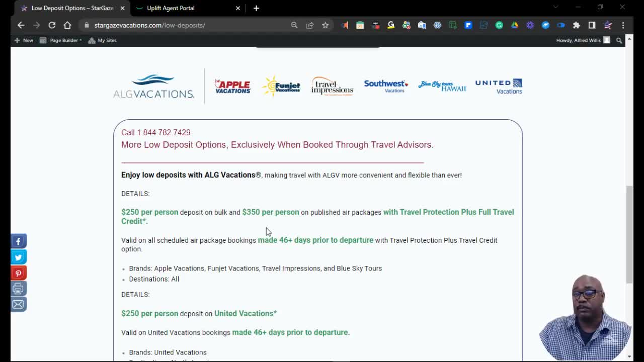
Task: Open tab search chevron in title bar
Action: click(555, 7)
